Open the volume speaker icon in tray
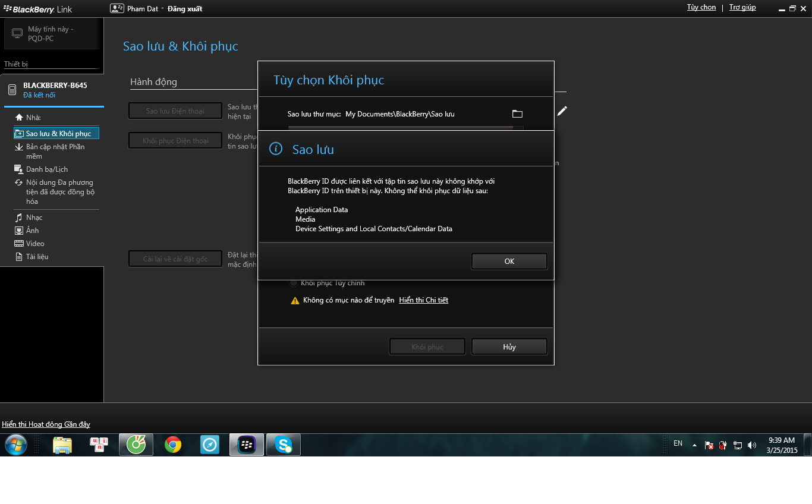The image size is (812, 504). point(752,445)
